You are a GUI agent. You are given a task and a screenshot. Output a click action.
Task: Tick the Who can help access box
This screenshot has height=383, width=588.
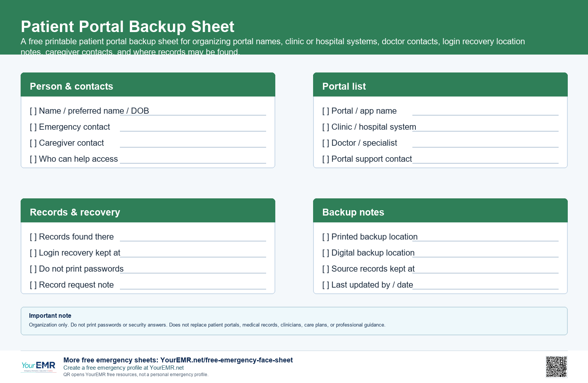click(33, 159)
